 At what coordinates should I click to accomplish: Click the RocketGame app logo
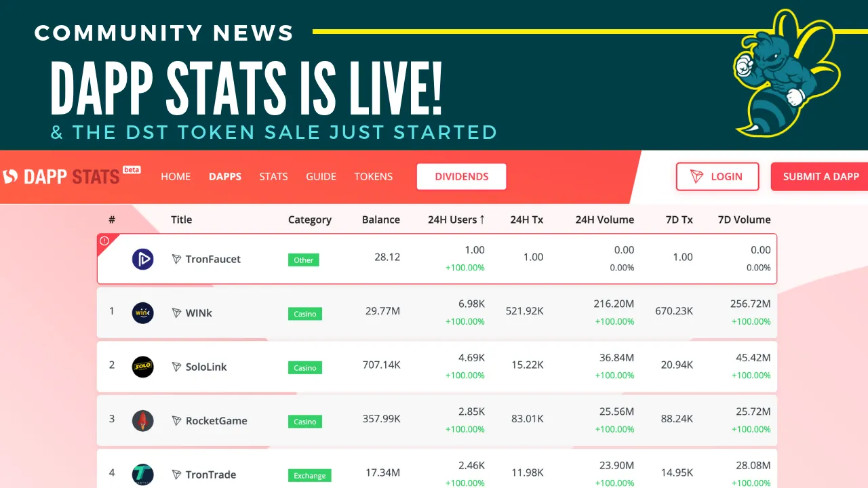(x=142, y=420)
